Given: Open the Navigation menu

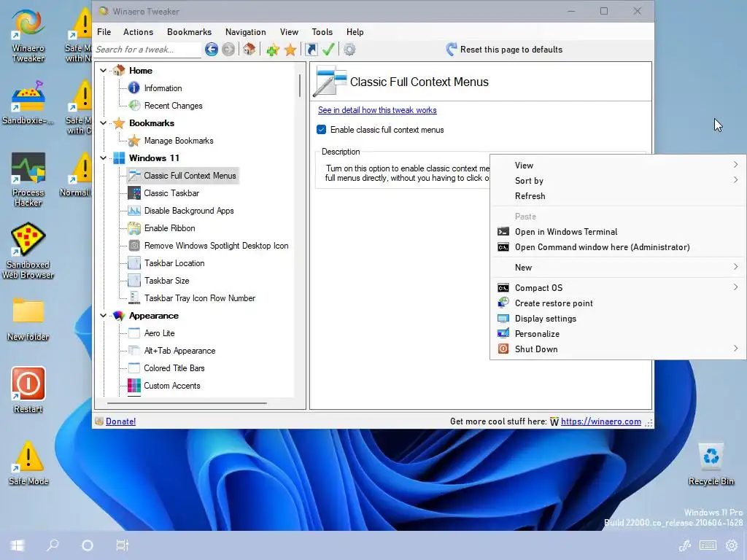Looking at the screenshot, I should coord(245,32).
